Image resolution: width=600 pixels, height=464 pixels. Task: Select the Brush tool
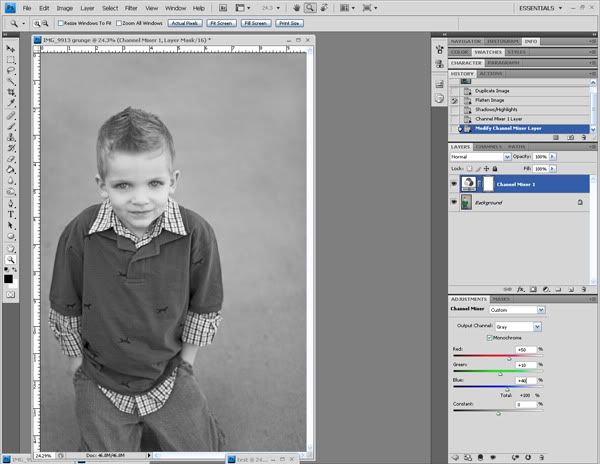pyautogui.click(x=10, y=127)
